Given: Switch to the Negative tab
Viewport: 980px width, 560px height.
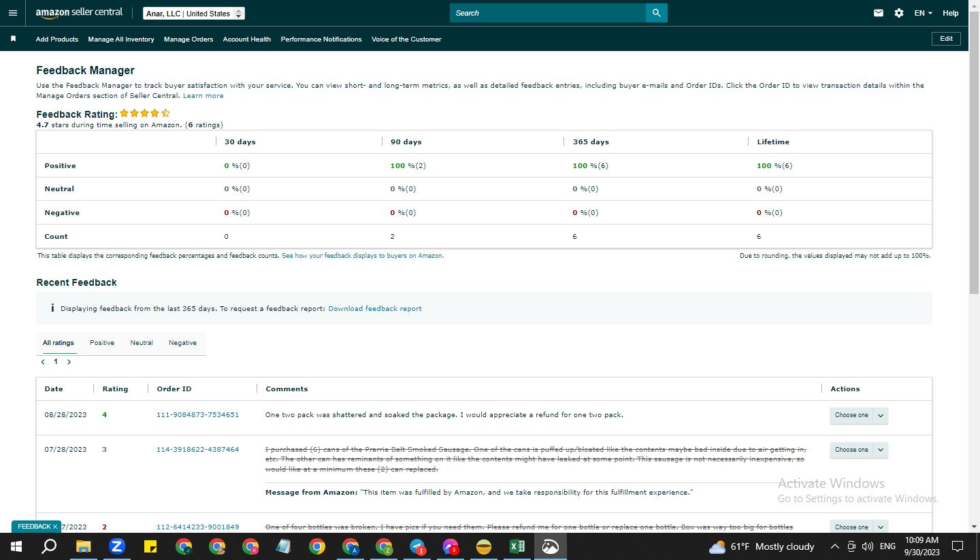Looking at the screenshot, I should (x=182, y=343).
